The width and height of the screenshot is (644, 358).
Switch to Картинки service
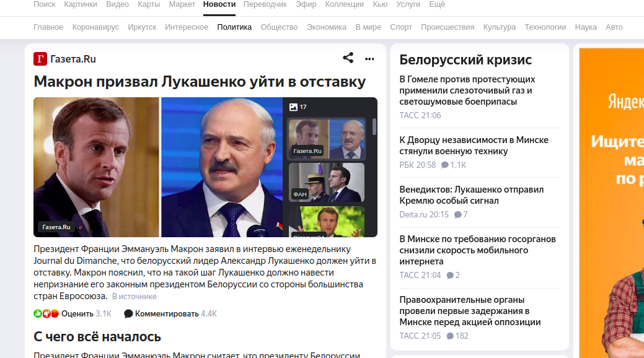[x=81, y=4]
